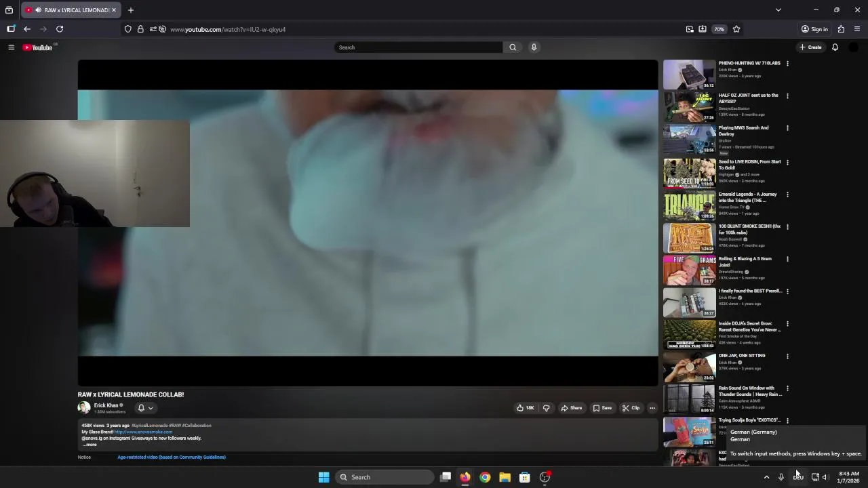This screenshot has width=868, height=488.
Task: Open options menu for Rolling & Blazing video
Action: pos(787,259)
